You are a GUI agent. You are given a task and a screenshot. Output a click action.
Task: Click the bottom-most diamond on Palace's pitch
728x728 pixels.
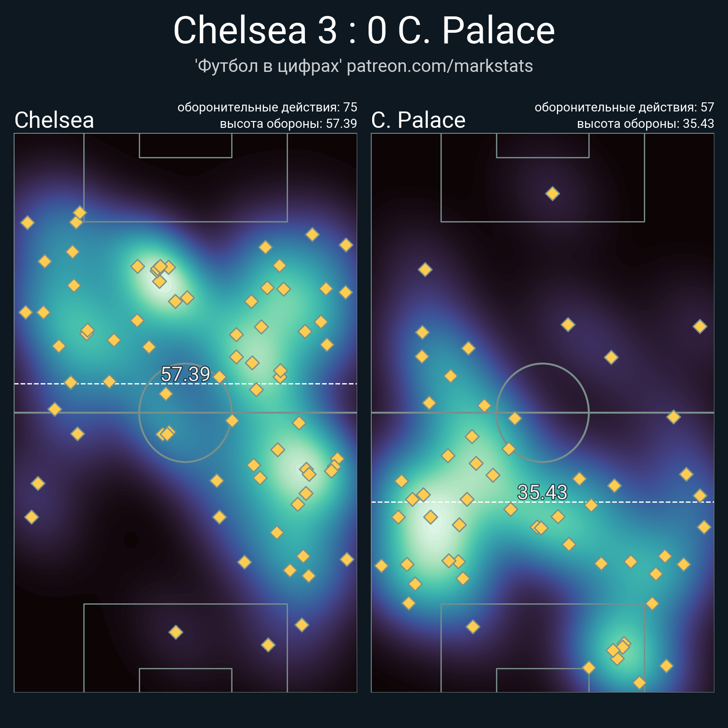pos(639,682)
